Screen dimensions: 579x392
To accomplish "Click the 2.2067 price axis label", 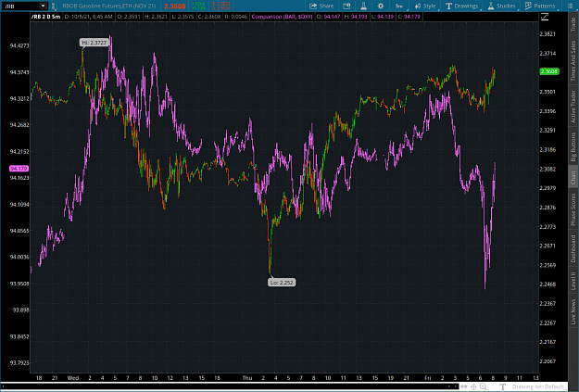I will [x=548, y=361].
